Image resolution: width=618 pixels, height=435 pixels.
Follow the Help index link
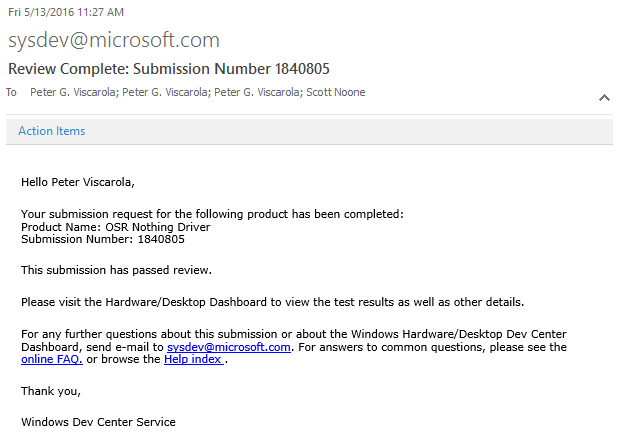(x=194, y=359)
